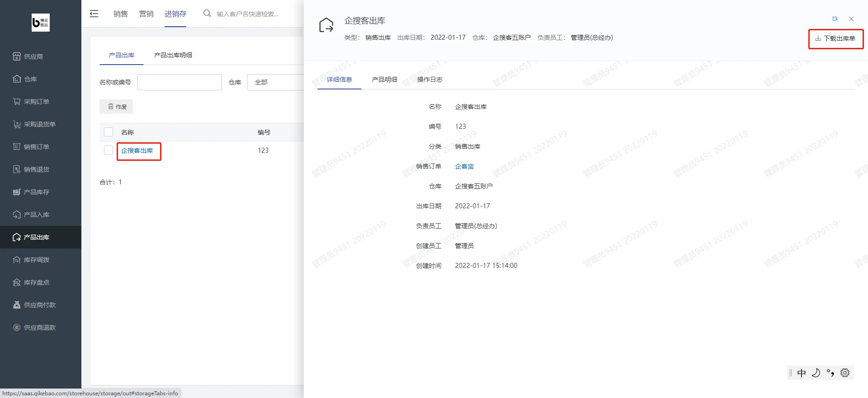The width and height of the screenshot is (868, 398).
Task: Click the 名称 column header
Action: click(127, 132)
